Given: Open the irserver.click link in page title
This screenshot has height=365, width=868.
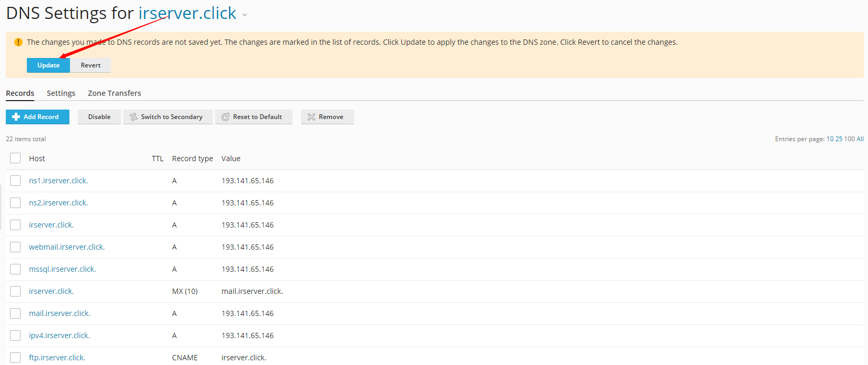Looking at the screenshot, I should click(x=187, y=13).
